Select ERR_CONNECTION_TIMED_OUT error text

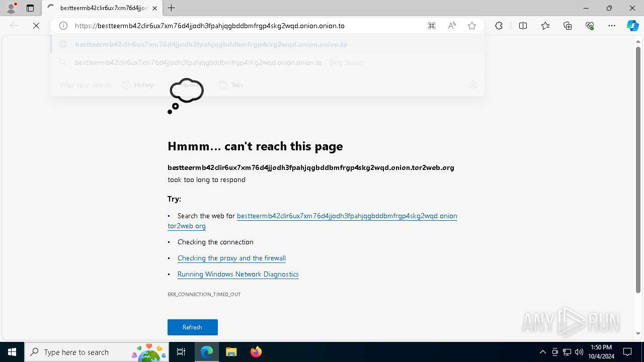(204, 294)
